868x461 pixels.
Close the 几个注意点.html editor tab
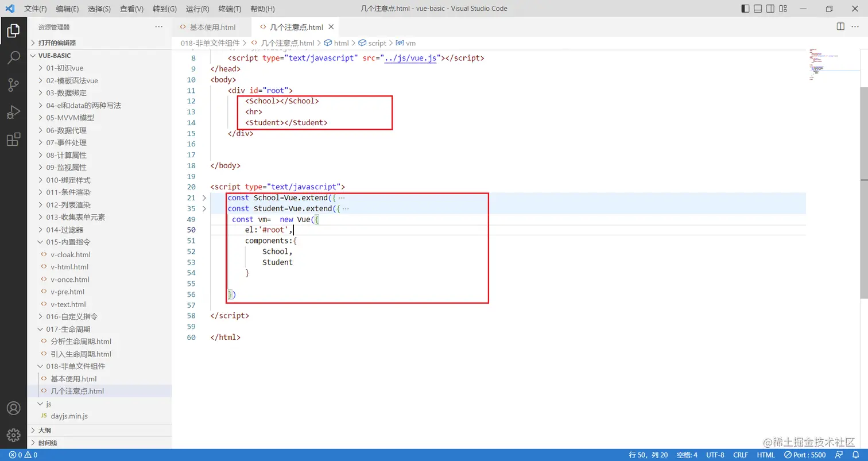(331, 27)
